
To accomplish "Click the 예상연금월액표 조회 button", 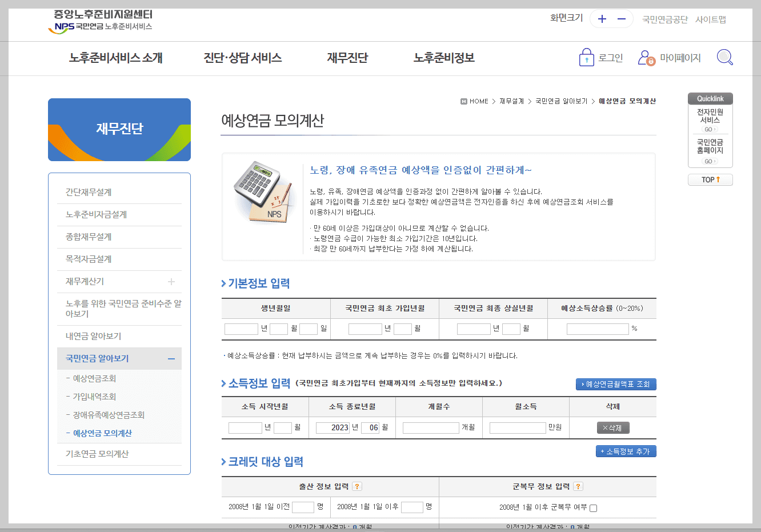I will [x=615, y=384].
